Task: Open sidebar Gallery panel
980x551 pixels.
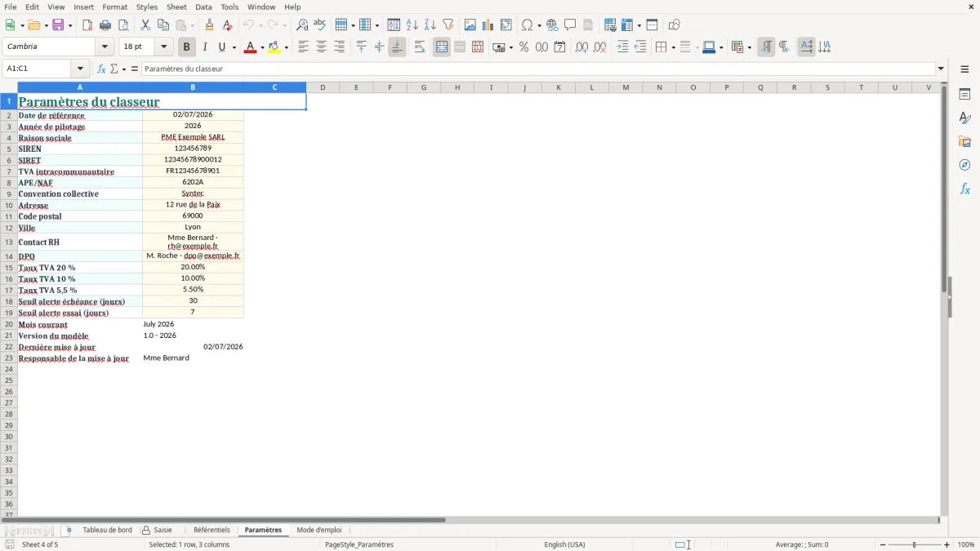Action: point(964,141)
